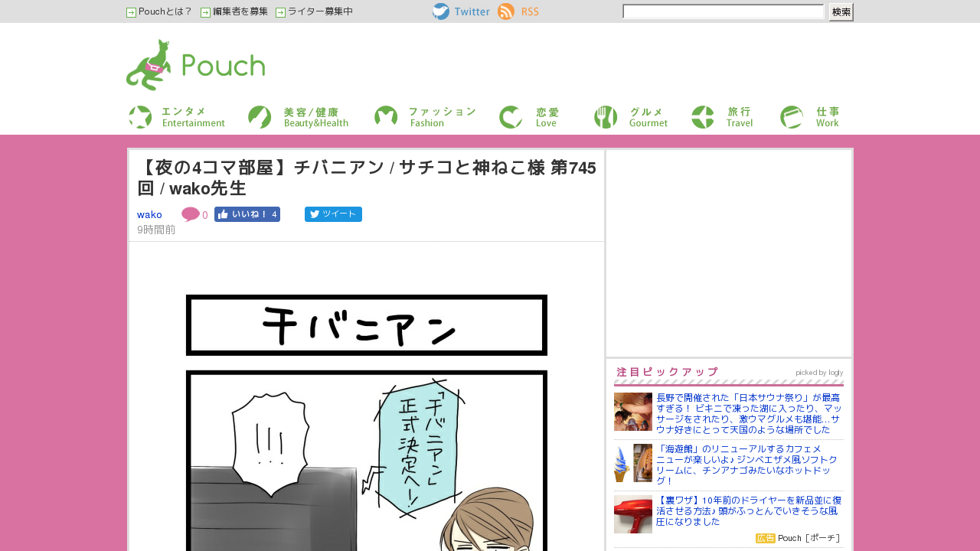
Task: Click the チバニアン comic title panel
Action: [x=367, y=325]
